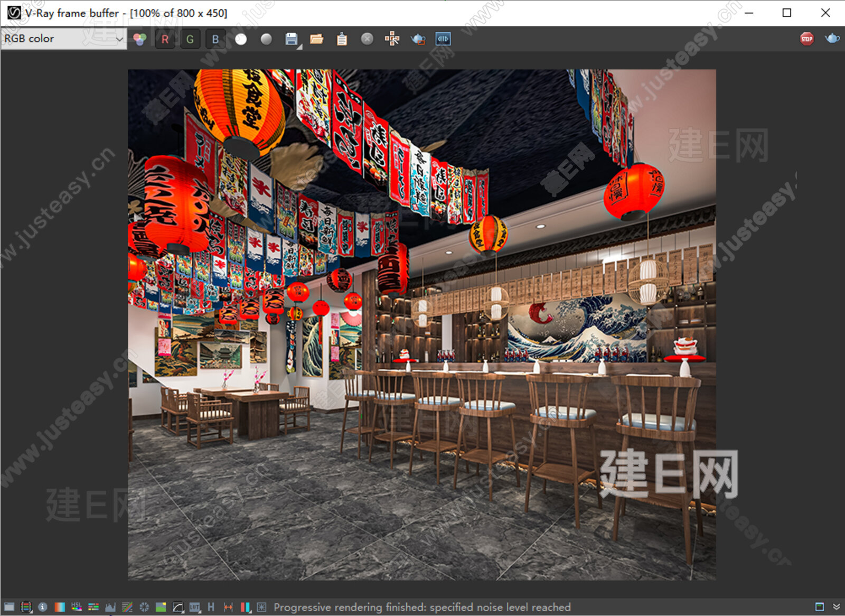Open stereo red/cyan icon
845x616 pixels.
[245, 607]
